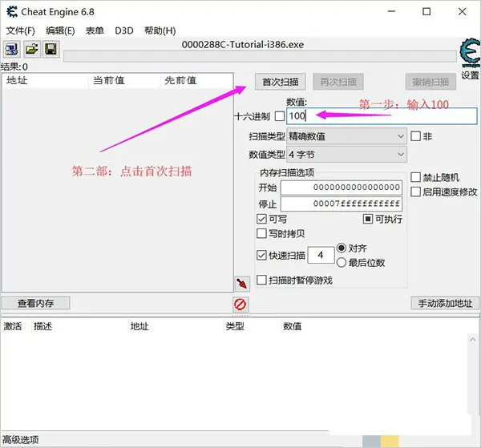Click the 首次扫描 button

click(x=281, y=82)
